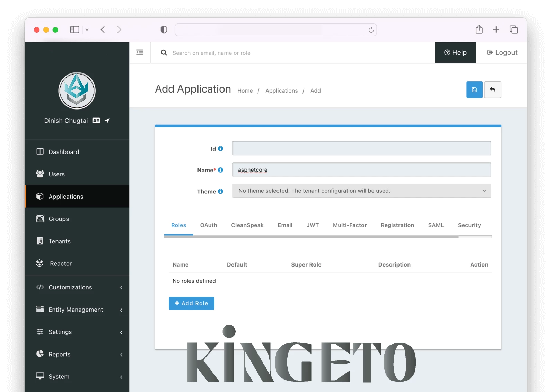
Task: Collapse sidebar using the menu toggle icon
Action: [140, 52]
